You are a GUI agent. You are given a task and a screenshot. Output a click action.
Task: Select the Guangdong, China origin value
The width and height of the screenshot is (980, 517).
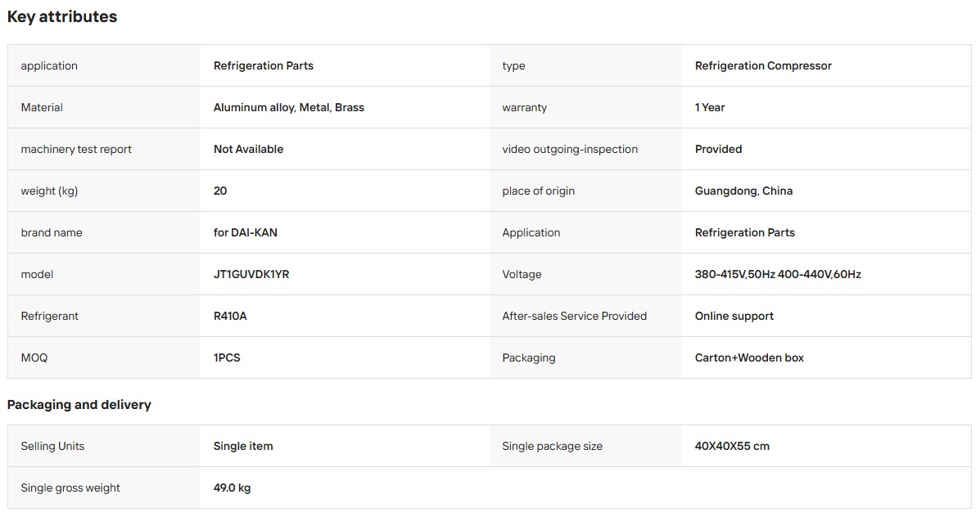click(x=743, y=191)
